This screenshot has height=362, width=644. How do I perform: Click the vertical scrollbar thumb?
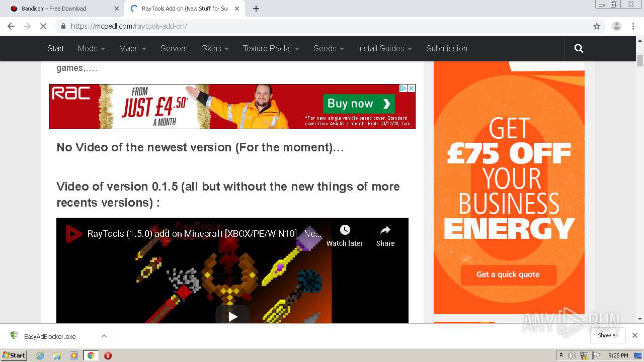pos(640,60)
